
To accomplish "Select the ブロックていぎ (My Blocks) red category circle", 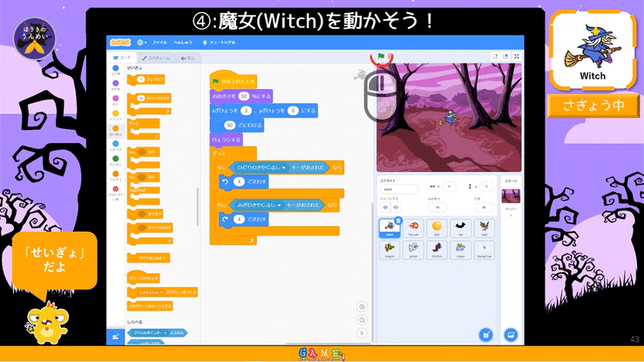I will pos(115,189).
